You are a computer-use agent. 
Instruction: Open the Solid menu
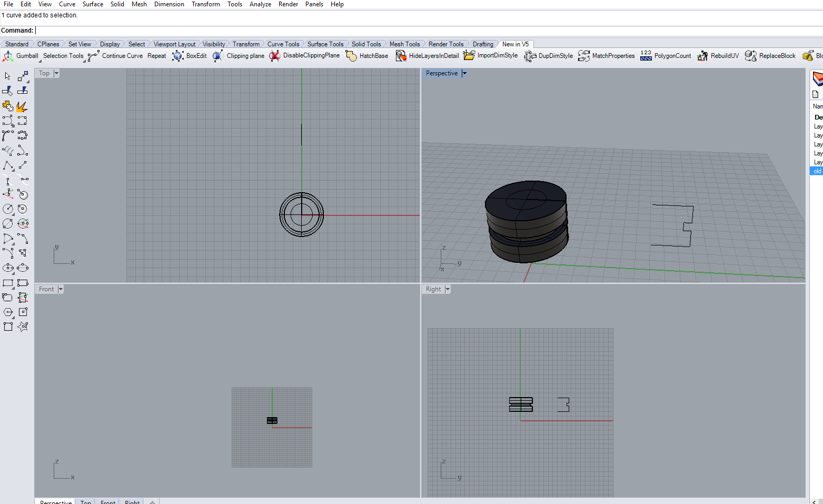[x=117, y=4]
